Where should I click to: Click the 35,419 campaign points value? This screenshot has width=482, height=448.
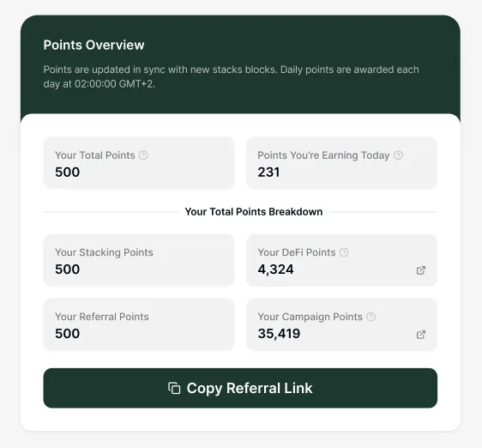[x=279, y=334]
